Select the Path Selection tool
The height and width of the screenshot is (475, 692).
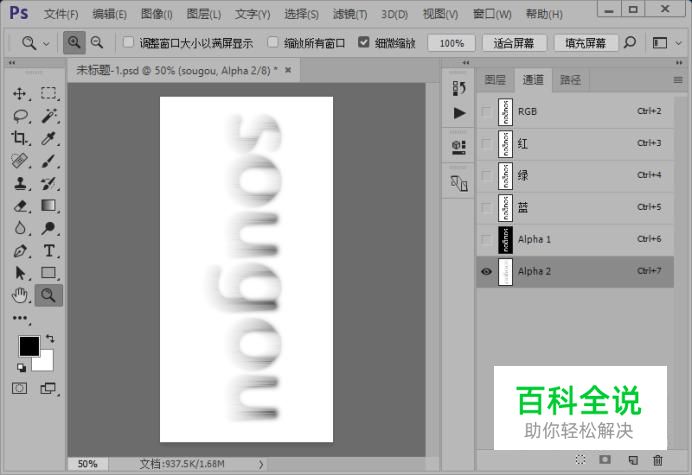[20, 273]
